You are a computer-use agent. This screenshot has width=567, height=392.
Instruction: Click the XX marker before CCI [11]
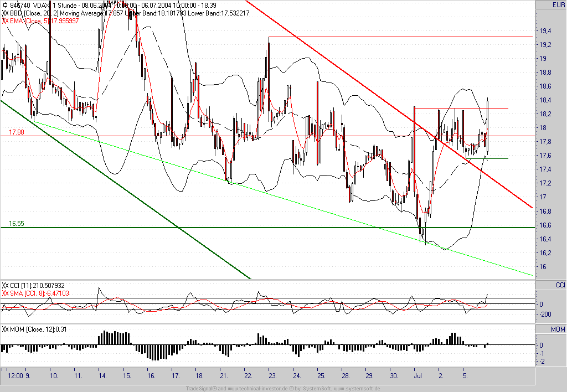[5, 286]
